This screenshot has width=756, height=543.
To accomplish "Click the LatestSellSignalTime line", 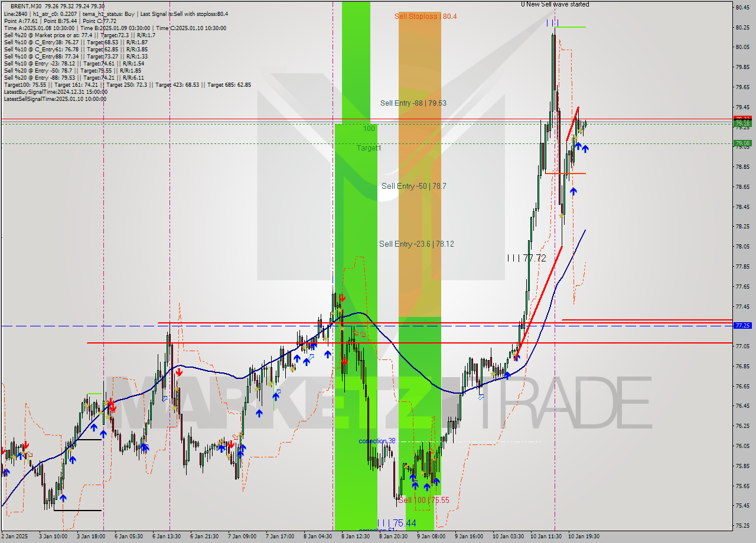I will click(x=56, y=99).
